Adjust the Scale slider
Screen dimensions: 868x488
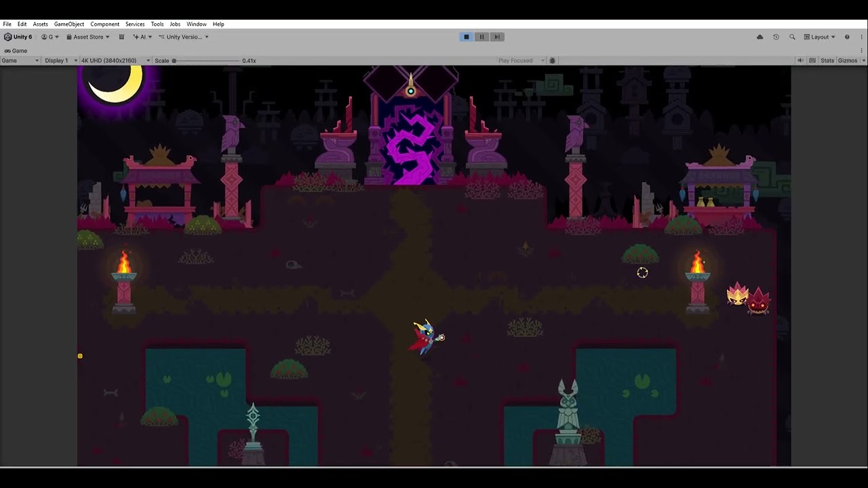207,61
